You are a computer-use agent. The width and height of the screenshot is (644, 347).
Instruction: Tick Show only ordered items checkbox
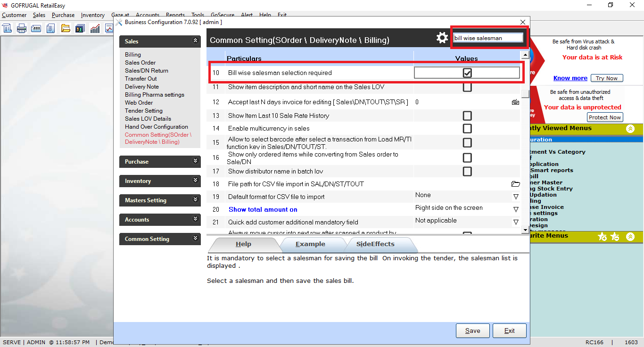[x=467, y=157]
